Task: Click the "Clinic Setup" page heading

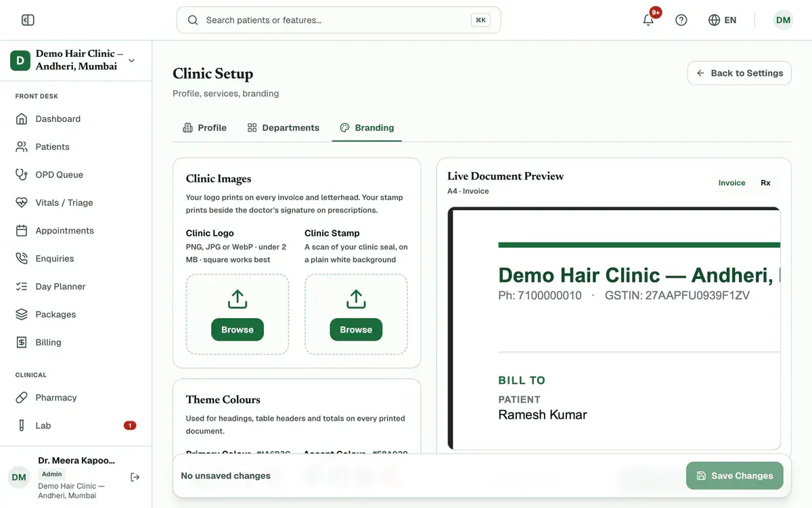Action: click(212, 74)
